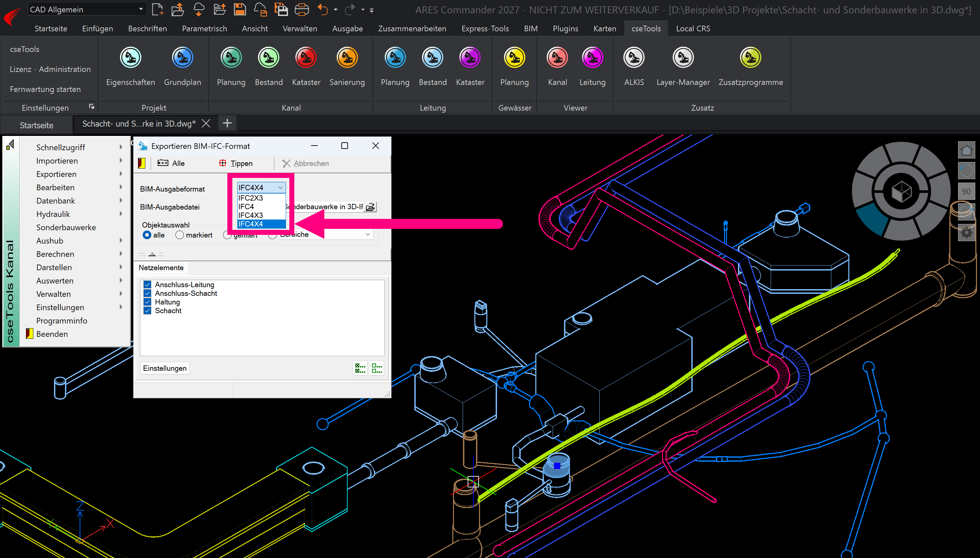This screenshot has width=980, height=558.
Task: Select the markiert radio button
Action: (179, 235)
